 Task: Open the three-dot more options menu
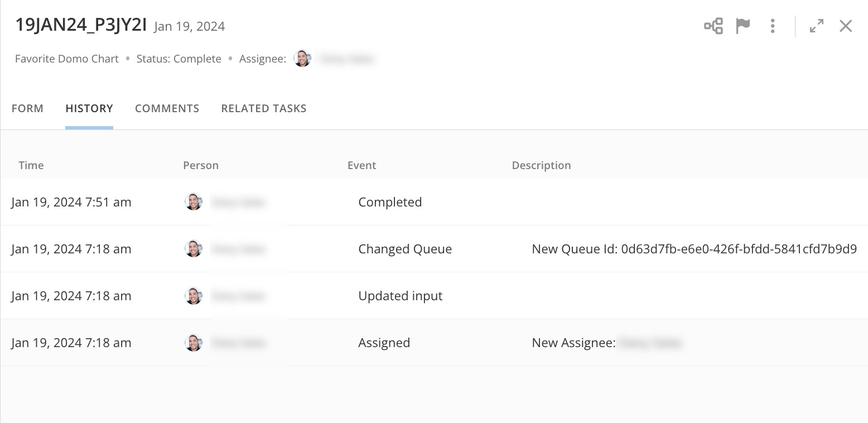(x=773, y=26)
